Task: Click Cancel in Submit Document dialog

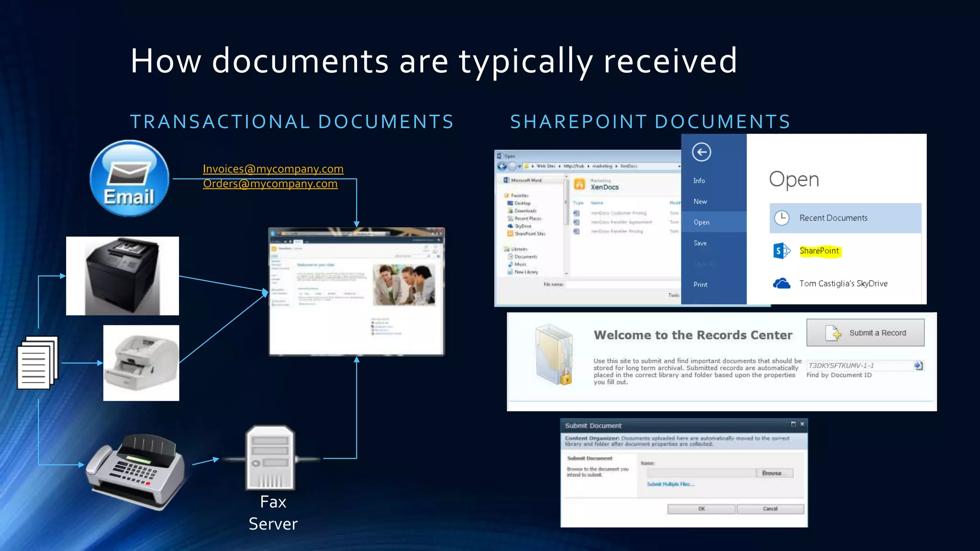Action: [x=770, y=509]
